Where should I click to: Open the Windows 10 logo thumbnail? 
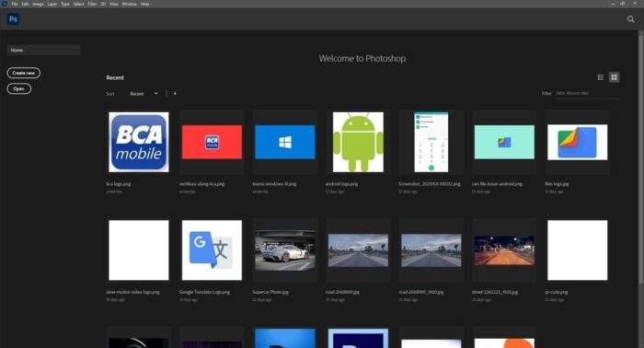[285, 142]
